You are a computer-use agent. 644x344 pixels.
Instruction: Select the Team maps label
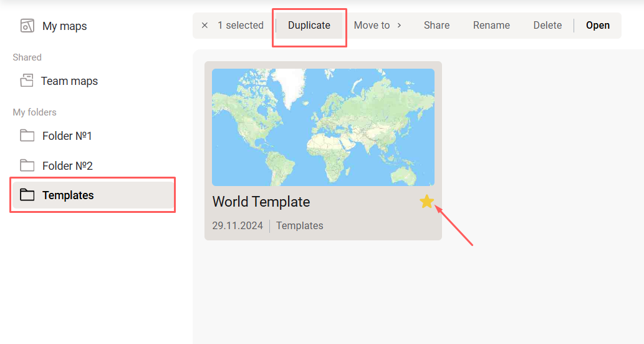[x=69, y=81]
